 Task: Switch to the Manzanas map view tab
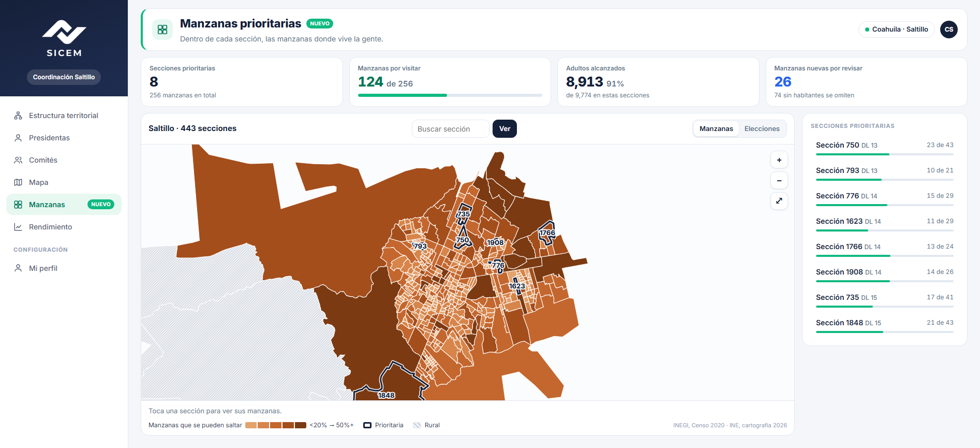pyautogui.click(x=716, y=129)
